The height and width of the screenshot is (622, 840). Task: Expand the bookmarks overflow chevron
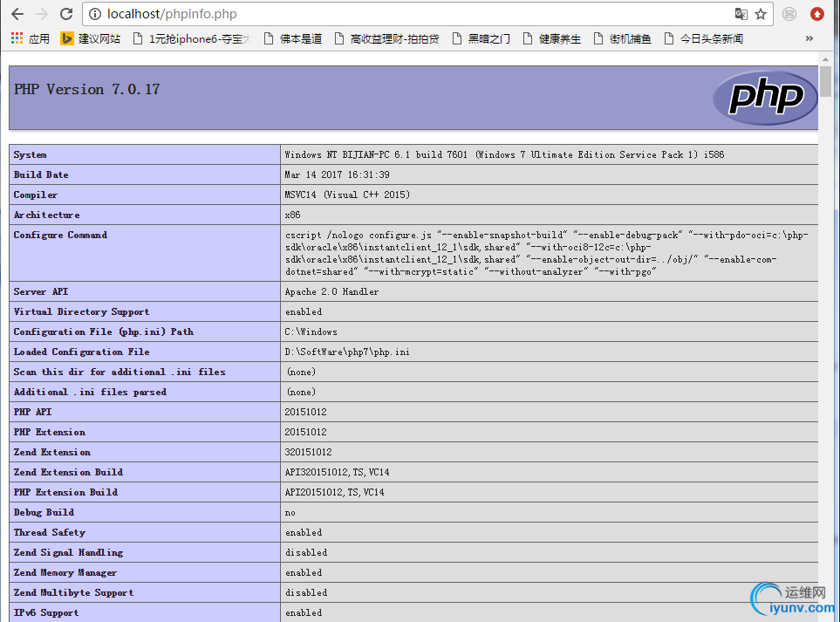pyautogui.click(x=809, y=38)
